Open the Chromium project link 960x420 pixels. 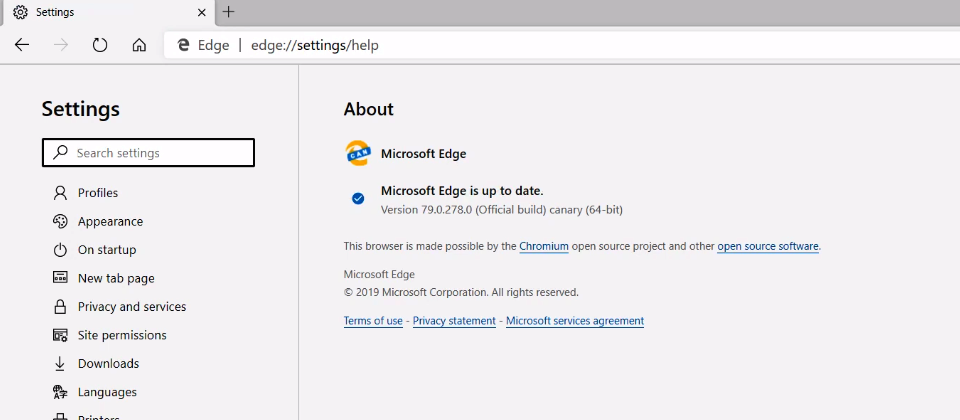544,247
